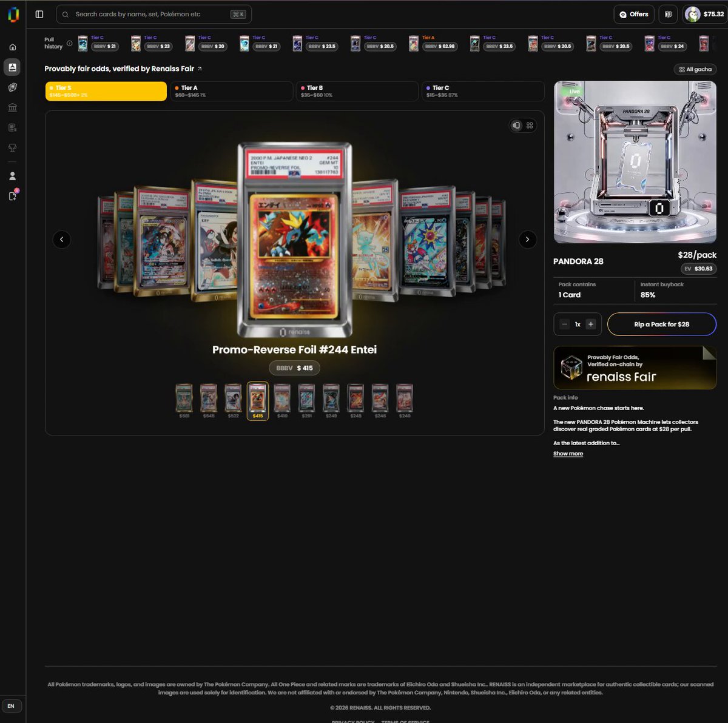Decrease the pack quantity with minus

(x=564, y=325)
